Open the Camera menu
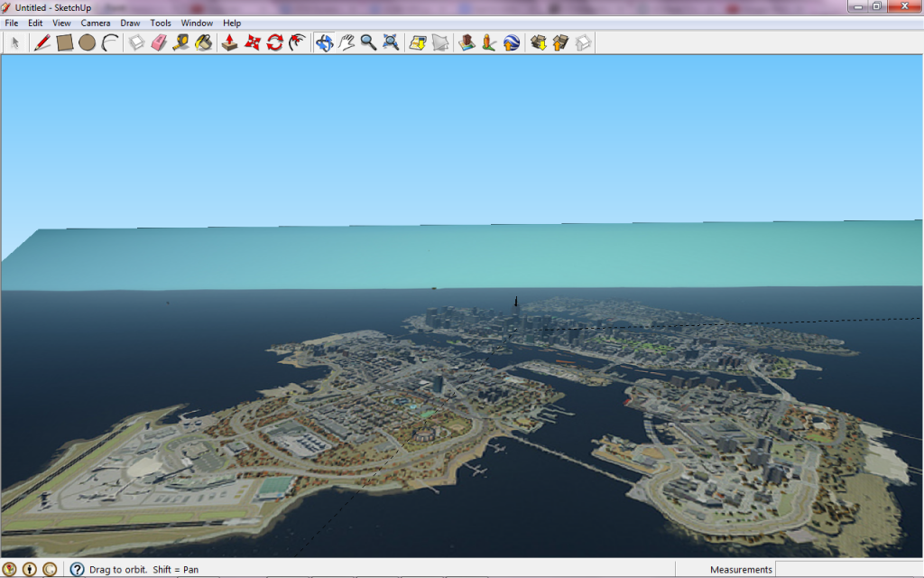 96,23
